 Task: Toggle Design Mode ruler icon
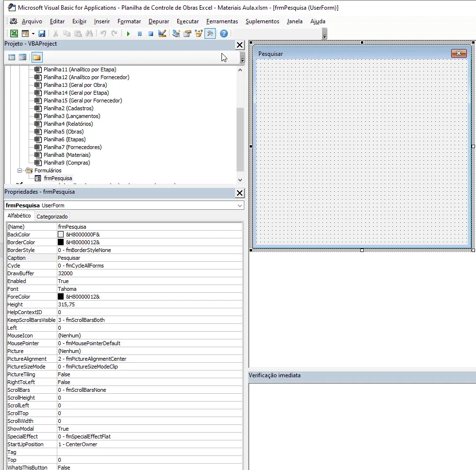click(162, 34)
